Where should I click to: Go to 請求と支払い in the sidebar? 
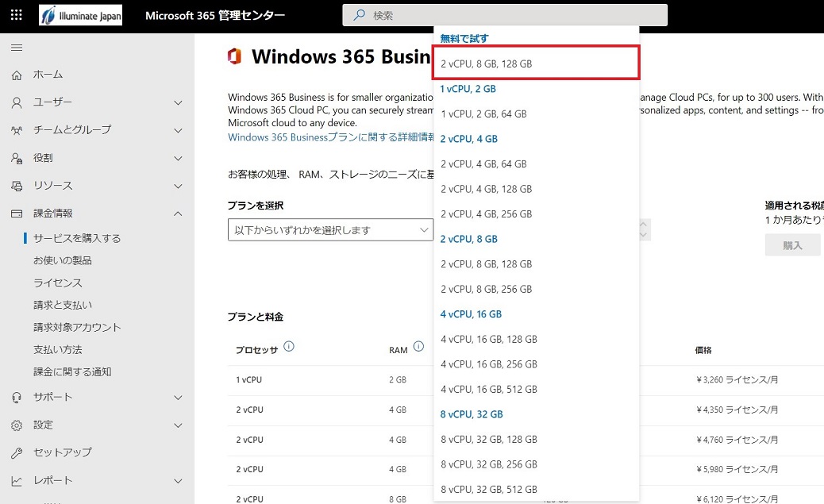point(63,306)
